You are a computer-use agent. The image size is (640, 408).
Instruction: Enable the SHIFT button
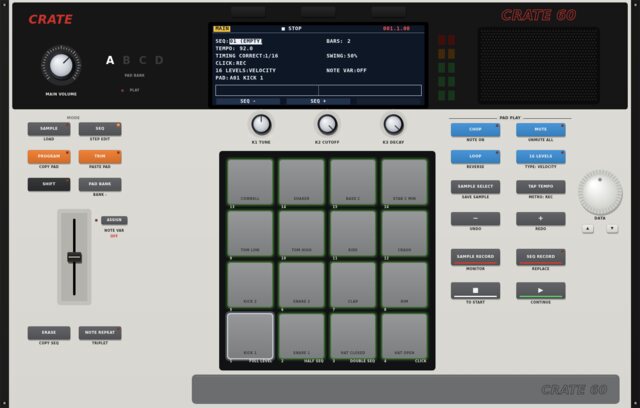49,184
